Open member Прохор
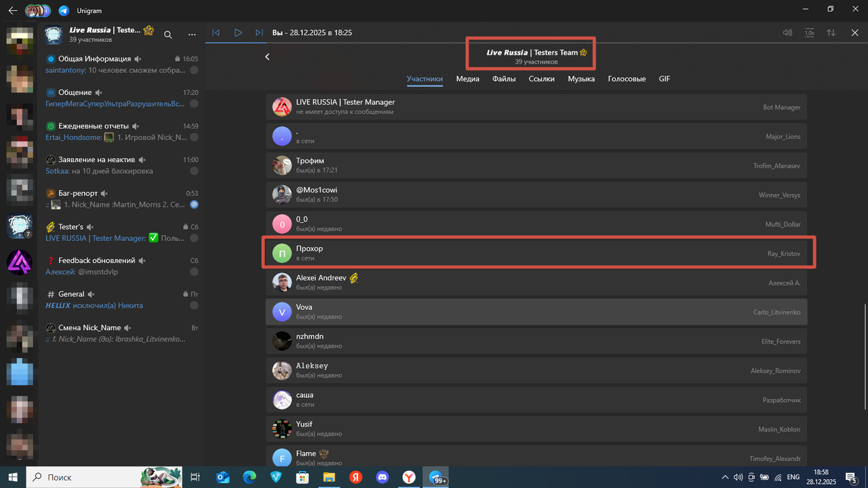 pyautogui.click(x=536, y=253)
